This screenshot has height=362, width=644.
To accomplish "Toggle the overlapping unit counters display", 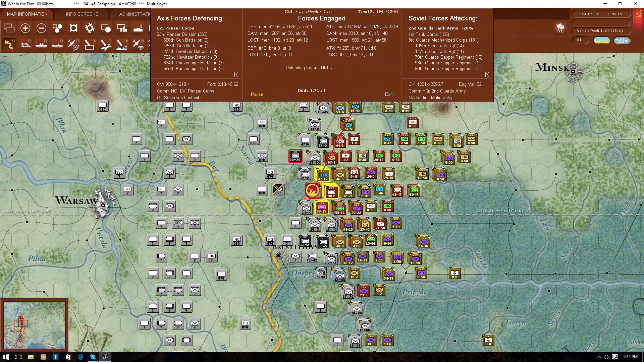I will click(x=9, y=28).
